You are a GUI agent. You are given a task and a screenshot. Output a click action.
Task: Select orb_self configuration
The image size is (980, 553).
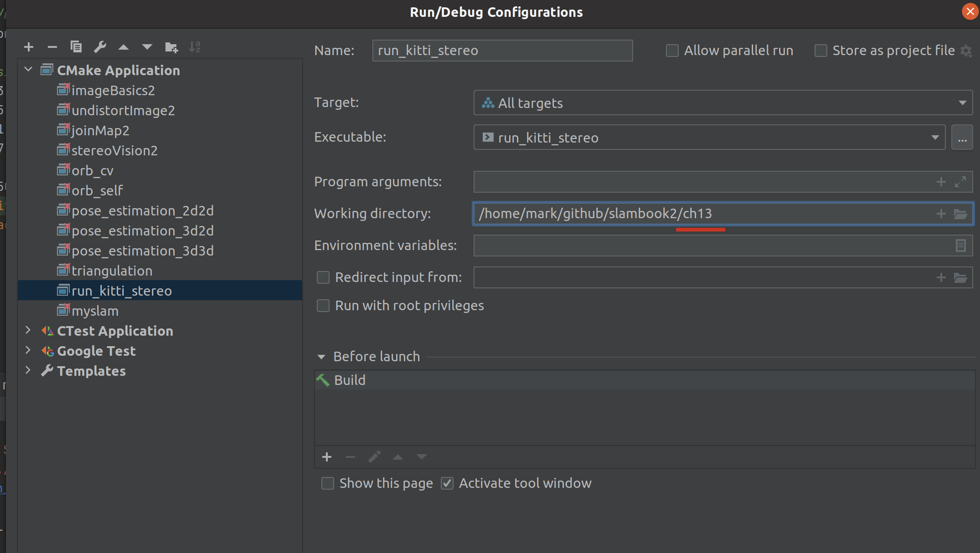pos(97,191)
